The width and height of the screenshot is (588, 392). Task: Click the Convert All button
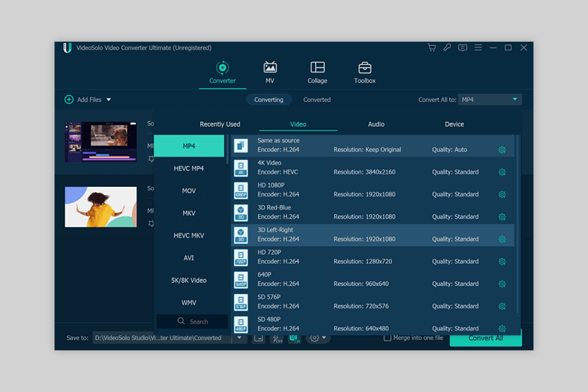pyautogui.click(x=485, y=339)
